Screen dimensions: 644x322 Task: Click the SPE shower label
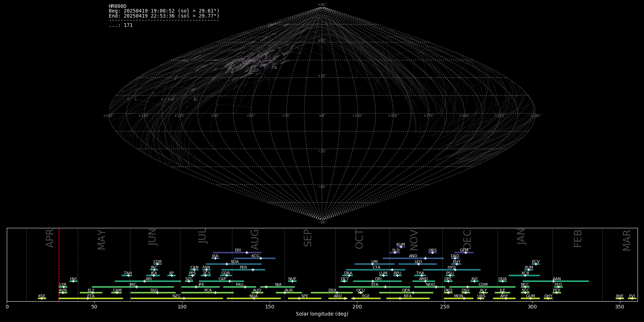(304, 296)
